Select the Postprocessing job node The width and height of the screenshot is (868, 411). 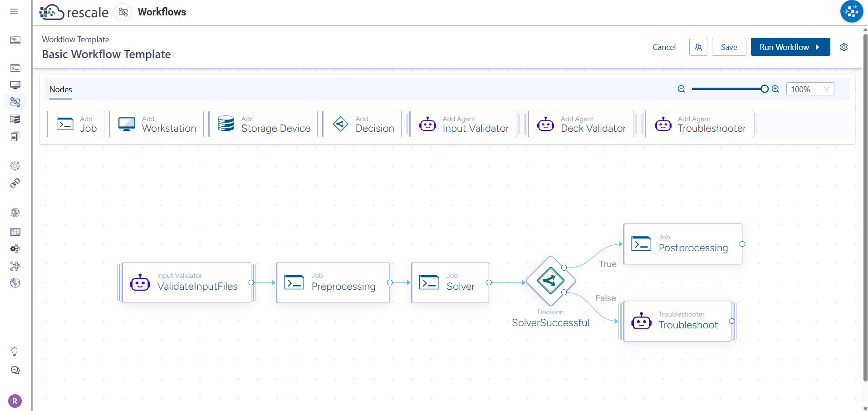click(683, 244)
